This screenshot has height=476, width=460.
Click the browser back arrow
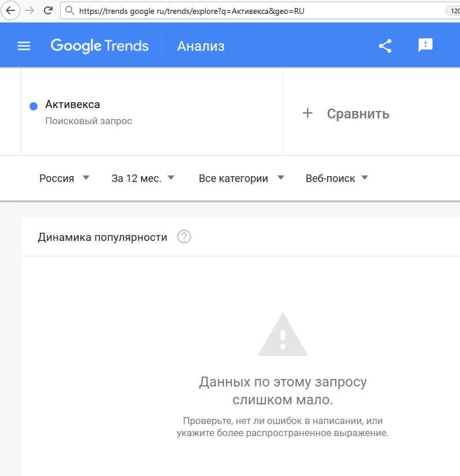click(10, 10)
